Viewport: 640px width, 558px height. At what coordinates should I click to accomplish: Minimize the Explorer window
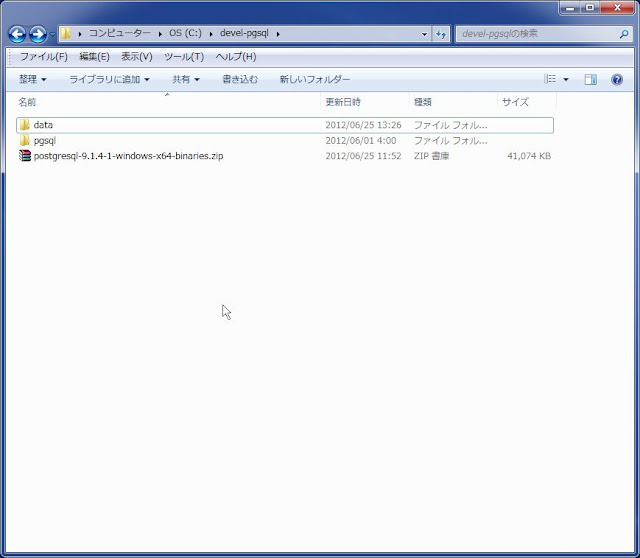tap(570, 8)
